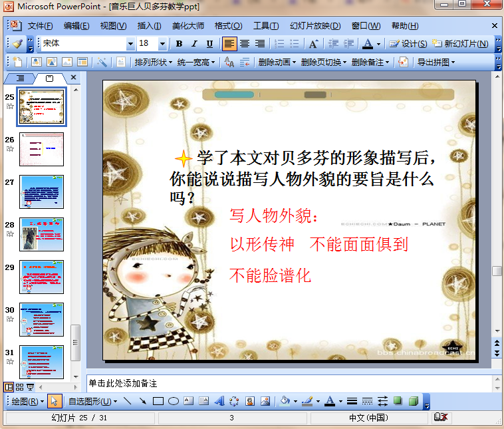Image resolution: width=504 pixels, height=429 pixels.
Task: Open the font size dropdown
Action: [162, 44]
